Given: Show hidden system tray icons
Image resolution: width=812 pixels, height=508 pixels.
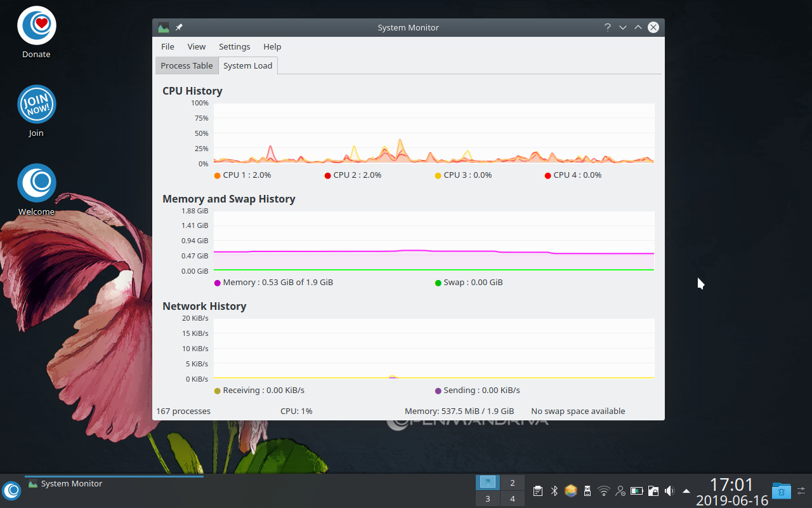Looking at the screenshot, I should click(686, 491).
